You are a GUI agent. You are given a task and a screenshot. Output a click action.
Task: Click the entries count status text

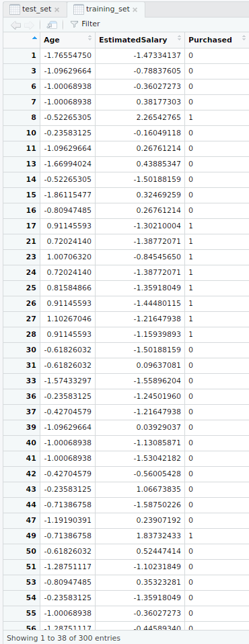(x=63, y=638)
